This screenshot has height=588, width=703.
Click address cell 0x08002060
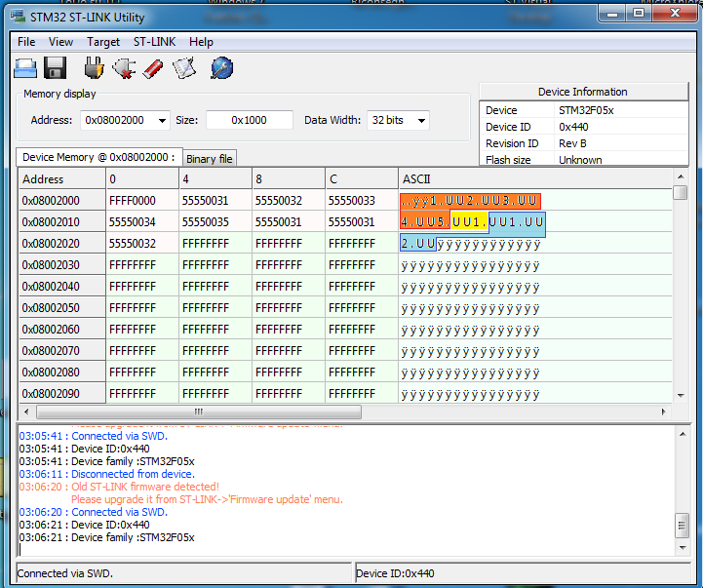tap(62, 330)
